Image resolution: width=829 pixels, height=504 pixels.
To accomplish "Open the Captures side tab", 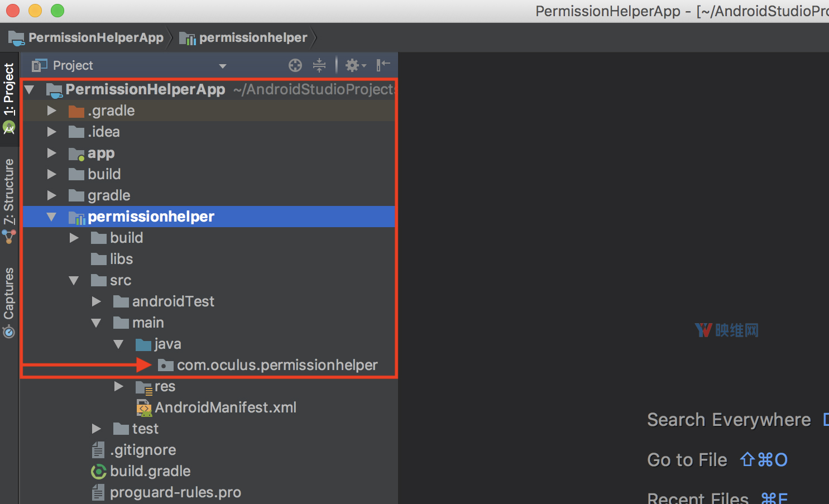I will click(9, 295).
